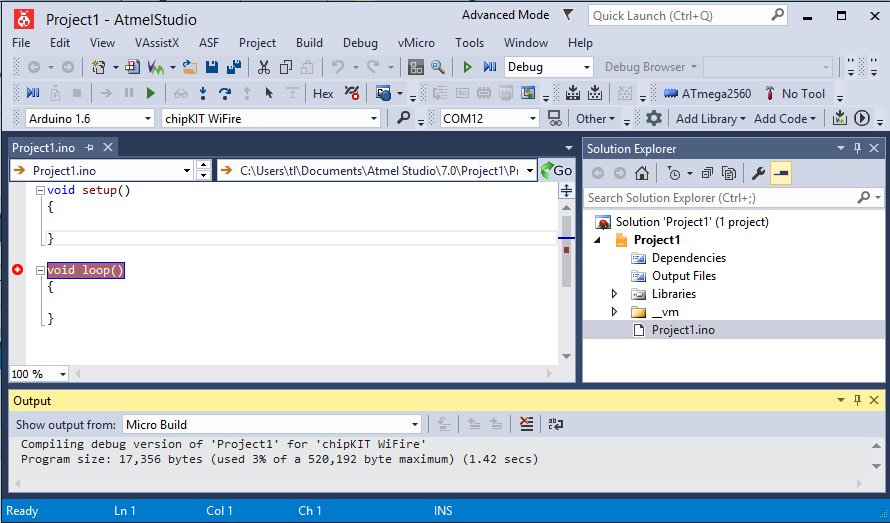Click green Start Without Debugging icon beside Debug
Viewport: 890px width, 523px height.
pyautogui.click(x=468, y=67)
